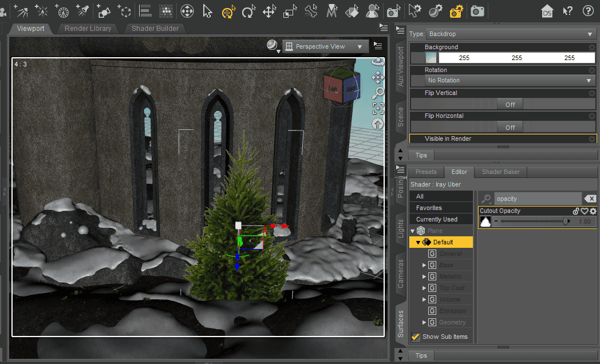Screen dimensions: 600x364
Task: Activate the Universal tool in toolbar
Action: (x=228, y=11)
